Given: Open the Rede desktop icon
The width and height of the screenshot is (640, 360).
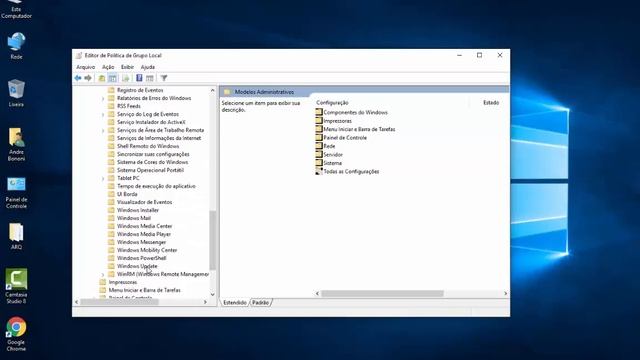Looking at the screenshot, I should [x=16, y=46].
